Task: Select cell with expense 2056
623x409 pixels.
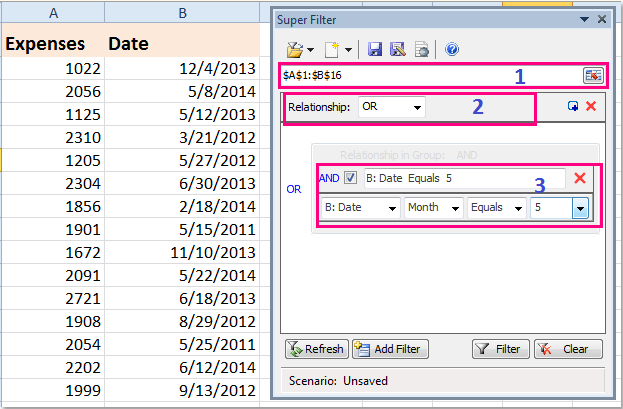Action: point(53,91)
